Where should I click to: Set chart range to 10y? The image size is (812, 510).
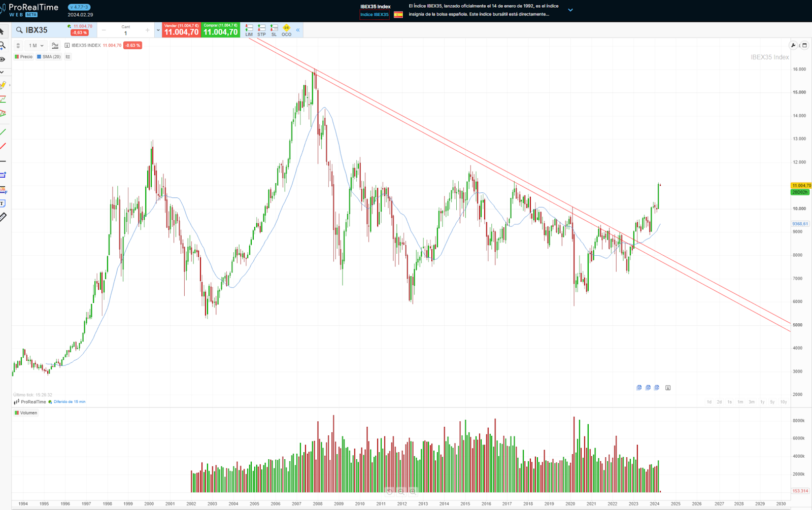pos(784,402)
